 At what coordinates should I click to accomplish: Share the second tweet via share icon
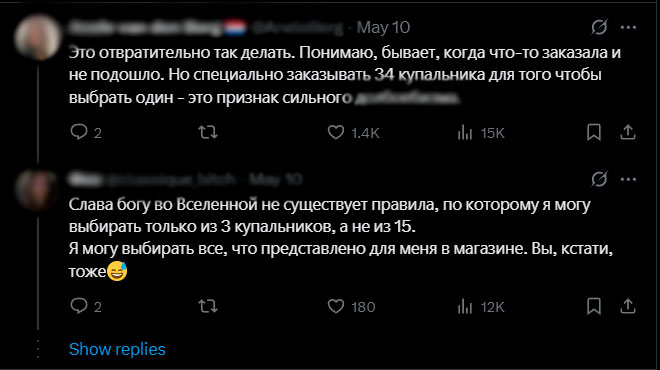(x=628, y=306)
